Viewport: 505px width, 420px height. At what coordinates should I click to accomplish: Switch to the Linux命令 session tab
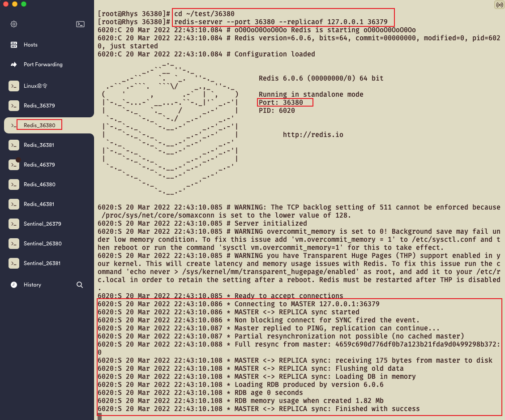click(35, 86)
